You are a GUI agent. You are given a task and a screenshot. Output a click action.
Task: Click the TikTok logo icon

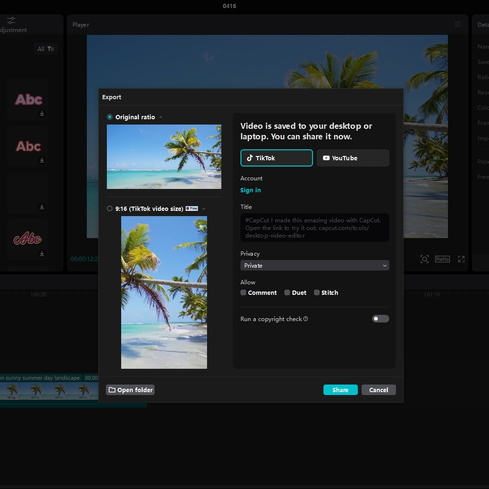250,158
